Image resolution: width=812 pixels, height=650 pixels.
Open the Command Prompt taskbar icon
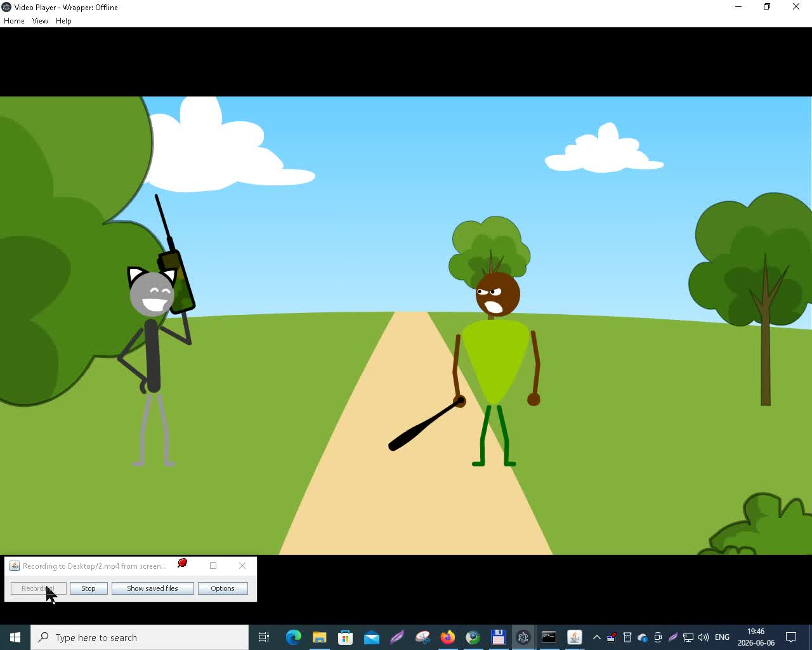coord(549,637)
